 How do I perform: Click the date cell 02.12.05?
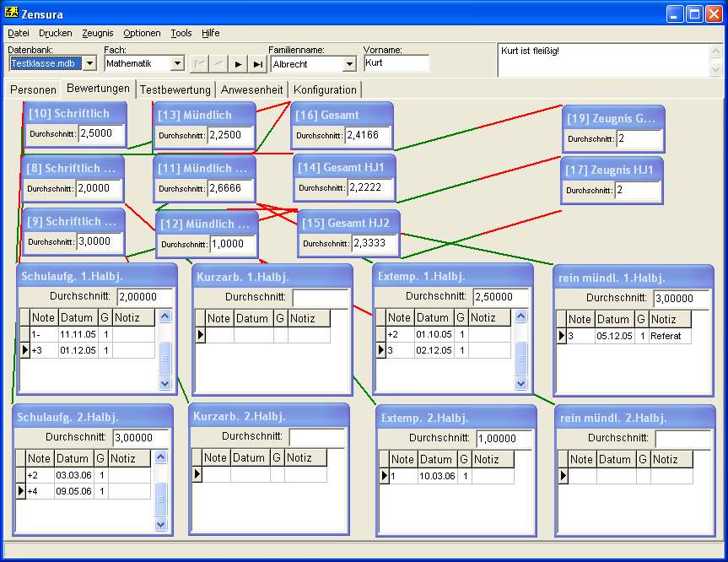coord(434,350)
